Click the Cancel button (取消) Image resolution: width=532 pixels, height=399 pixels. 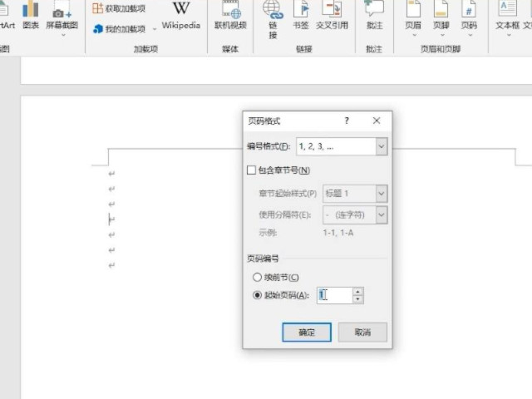click(362, 332)
